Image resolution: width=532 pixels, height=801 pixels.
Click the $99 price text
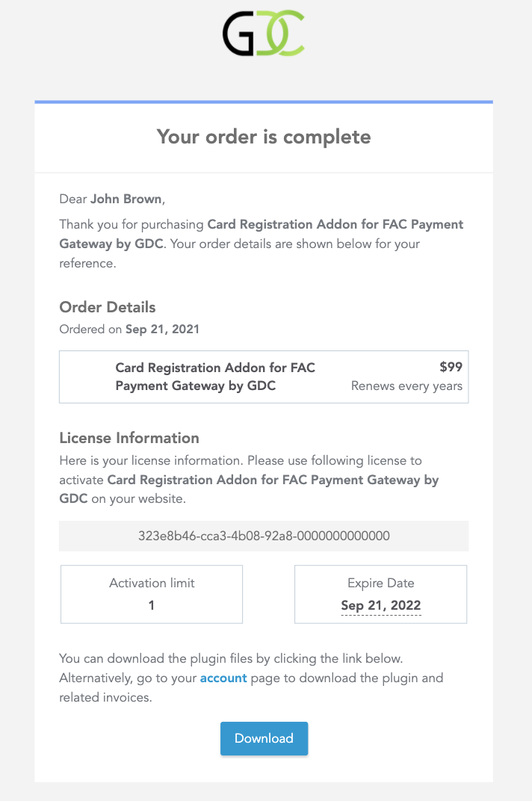pos(451,367)
